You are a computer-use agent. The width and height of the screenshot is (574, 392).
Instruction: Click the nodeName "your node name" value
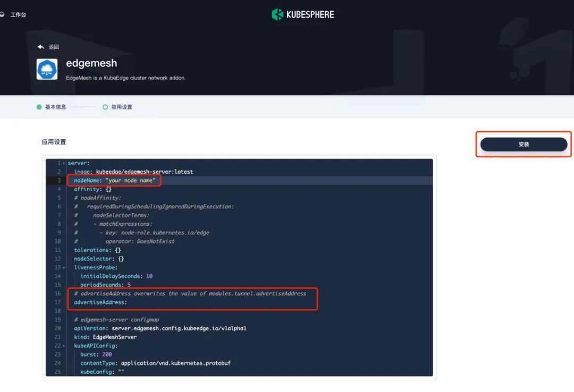(x=130, y=181)
